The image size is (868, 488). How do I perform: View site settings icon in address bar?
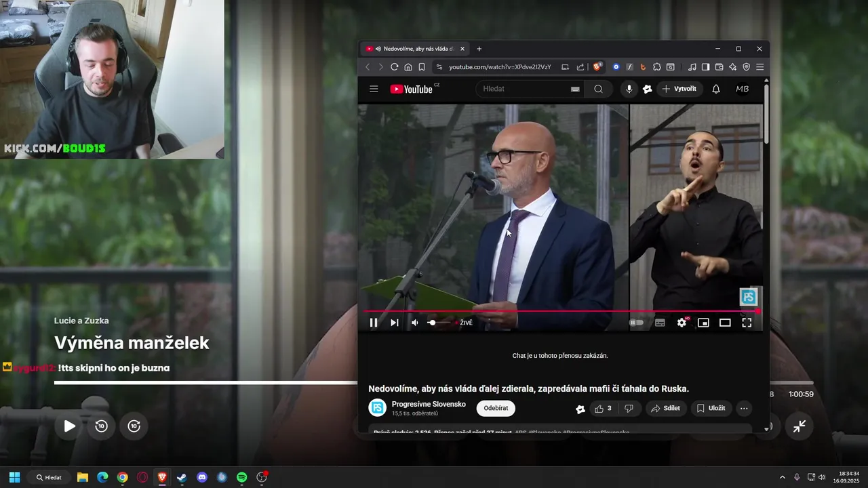(x=439, y=67)
